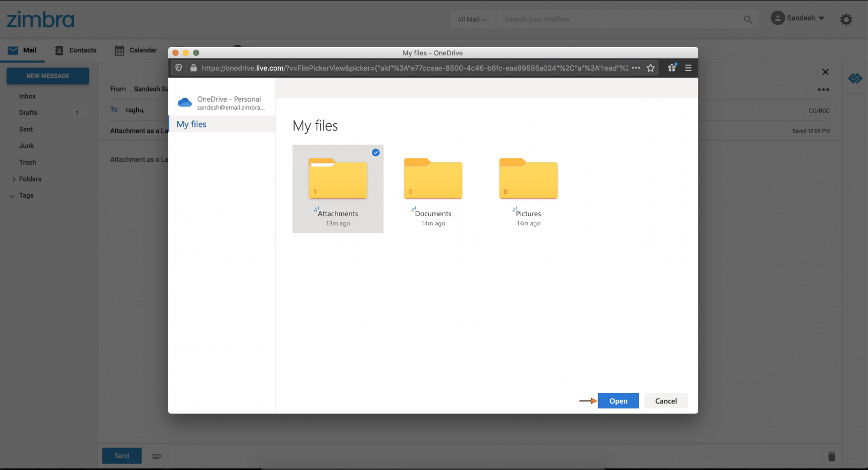This screenshot has width=868, height=470.
Task: Expand the Folders section chevron
Action: (x=13, y=179)
